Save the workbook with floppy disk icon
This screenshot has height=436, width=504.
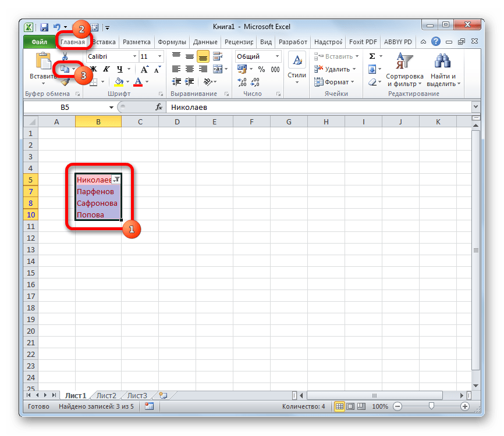[44, 27]
